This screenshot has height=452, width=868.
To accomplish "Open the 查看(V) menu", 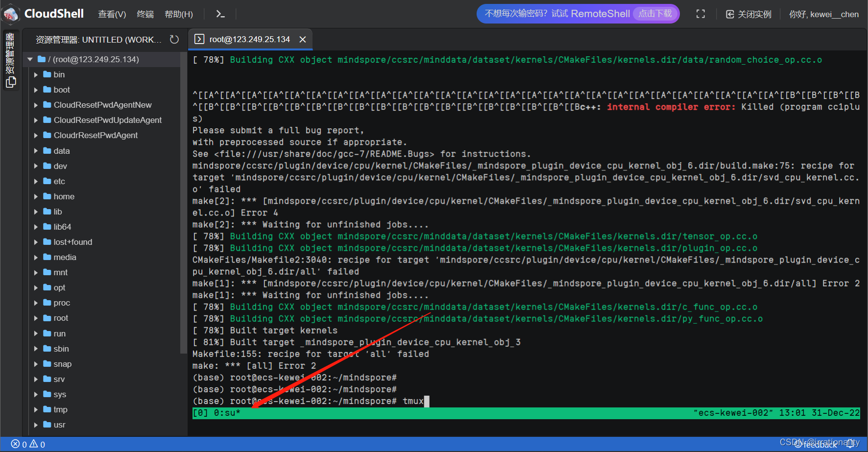I will (112, 14).
